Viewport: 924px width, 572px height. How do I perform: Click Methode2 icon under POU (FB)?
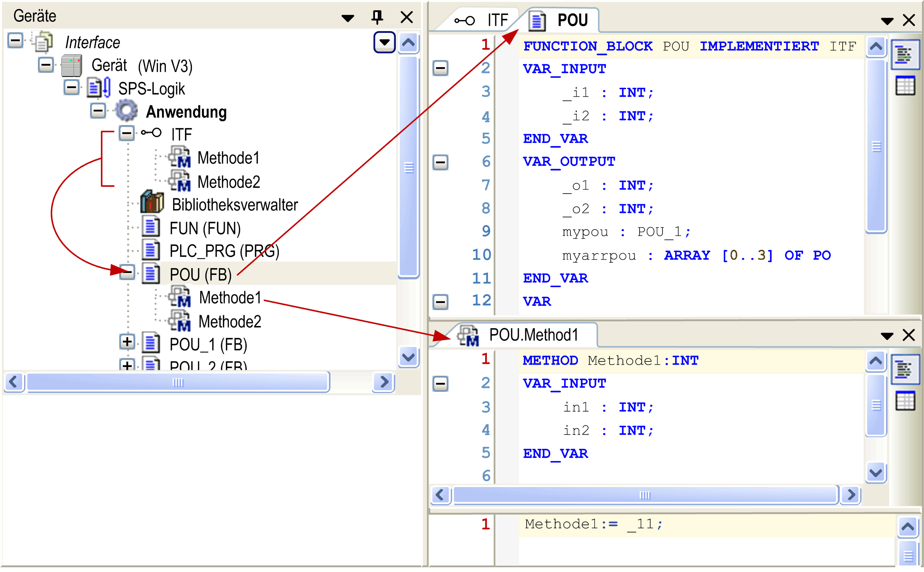(180, 320)
